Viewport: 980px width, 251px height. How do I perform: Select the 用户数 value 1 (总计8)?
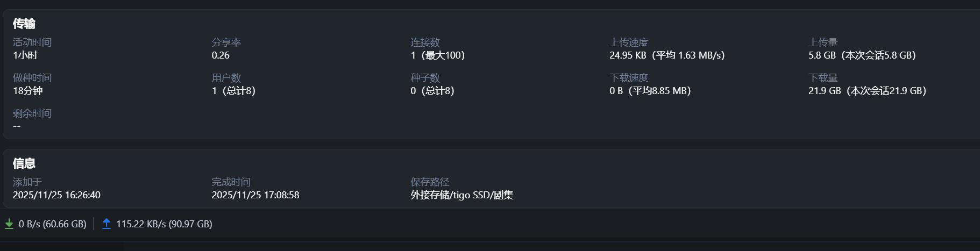click(233, 91)
